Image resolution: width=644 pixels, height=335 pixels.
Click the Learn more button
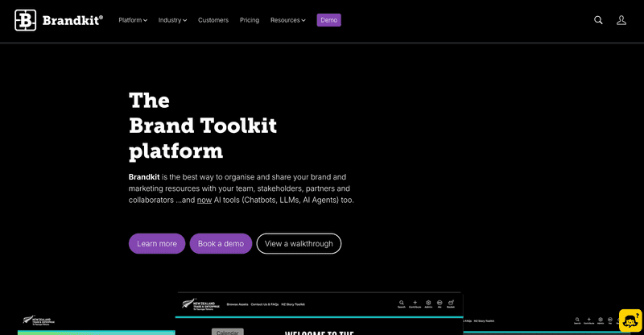point(157,244)
